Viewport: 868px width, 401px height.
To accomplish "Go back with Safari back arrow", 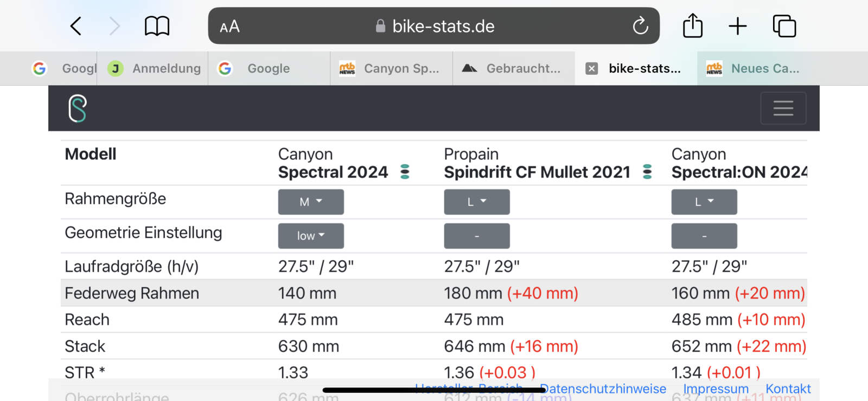I will point(76,26).
